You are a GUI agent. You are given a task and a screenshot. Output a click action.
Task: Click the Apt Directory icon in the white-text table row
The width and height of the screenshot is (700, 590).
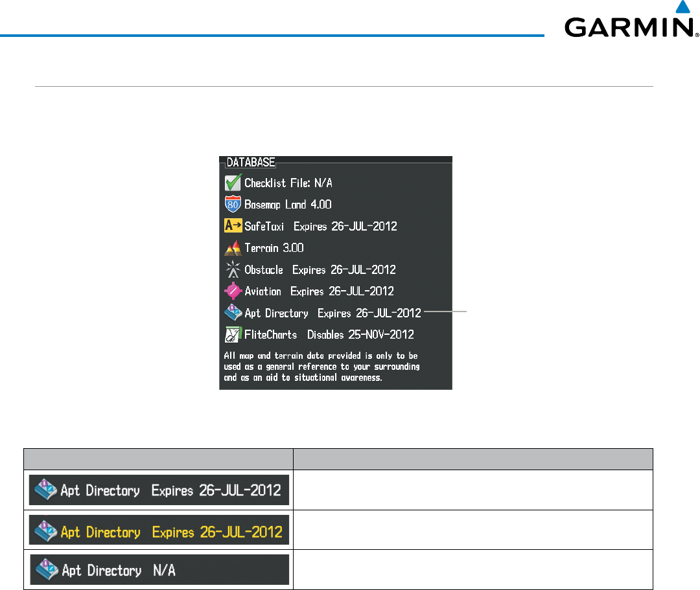click(x=45, y=490)
